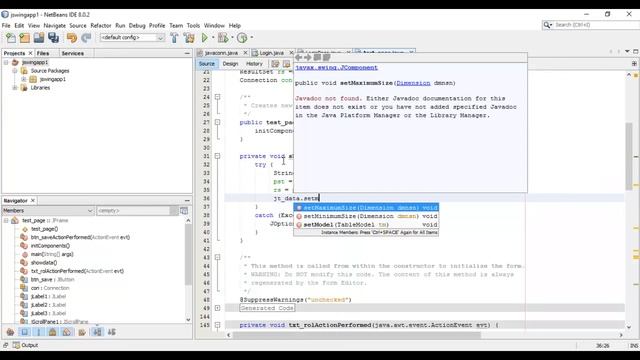Viewport: 640px width, 360px height.
Task: Toggle Show Fields filter in Navigator
Action: pyautogui.click(x=24, y=332)
